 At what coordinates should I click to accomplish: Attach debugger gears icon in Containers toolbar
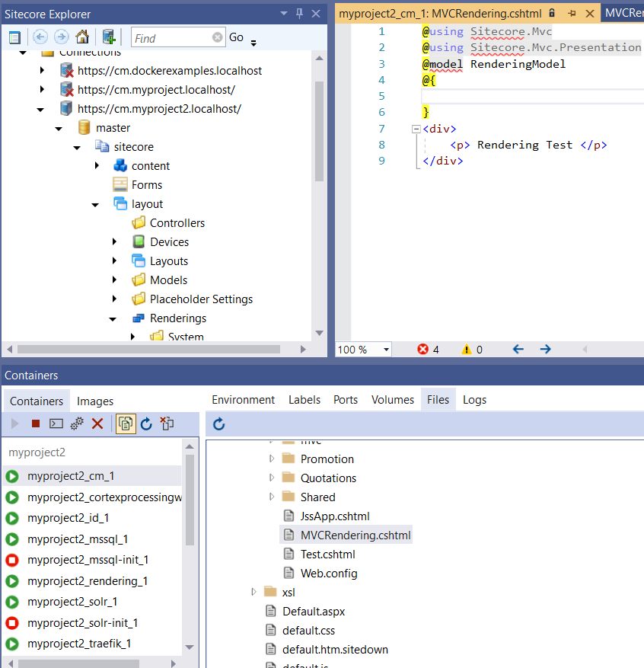pos(77,423)
